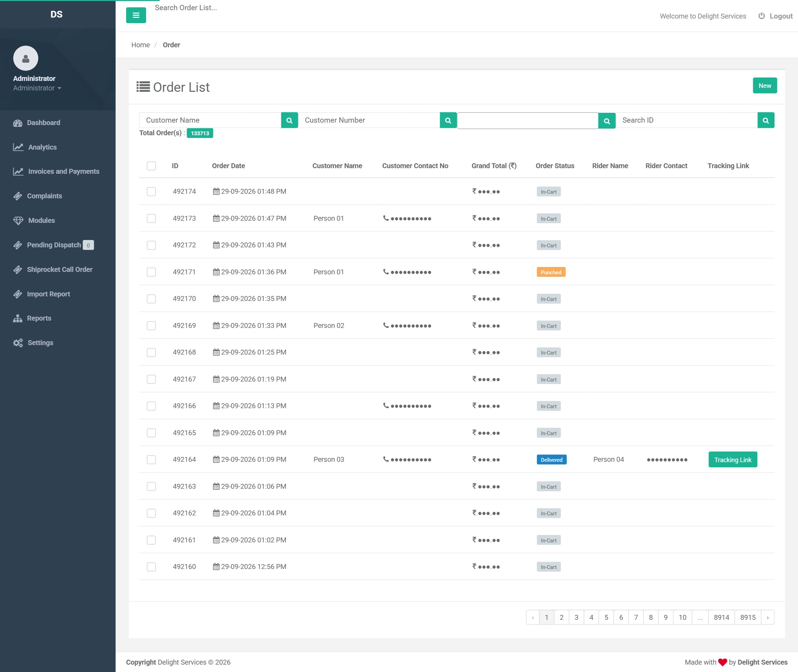Focus the Customer Number input field
This screenshot has height=672, width=798.
(369, 121)
